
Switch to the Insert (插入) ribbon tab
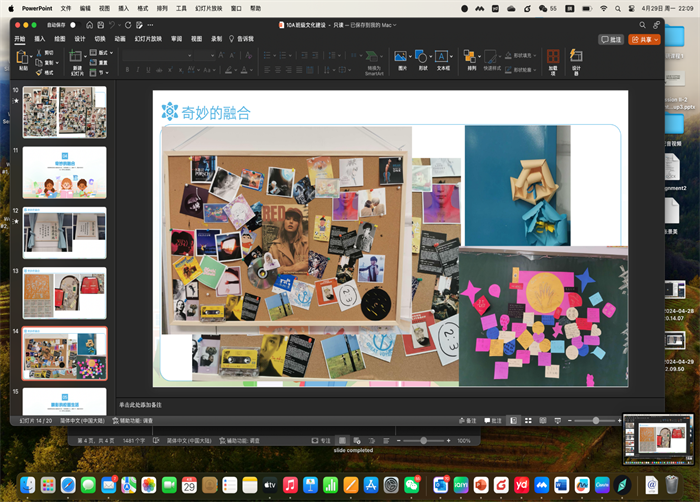point(40,39)
